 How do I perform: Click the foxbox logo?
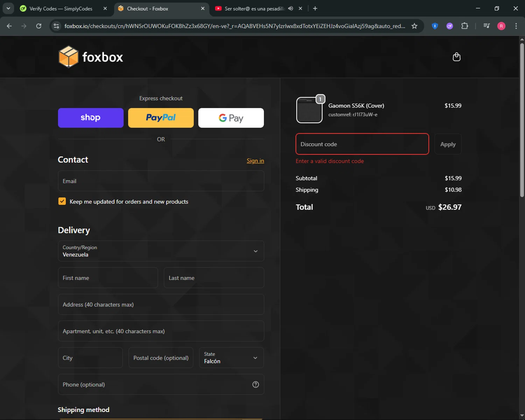click(91, 57)
